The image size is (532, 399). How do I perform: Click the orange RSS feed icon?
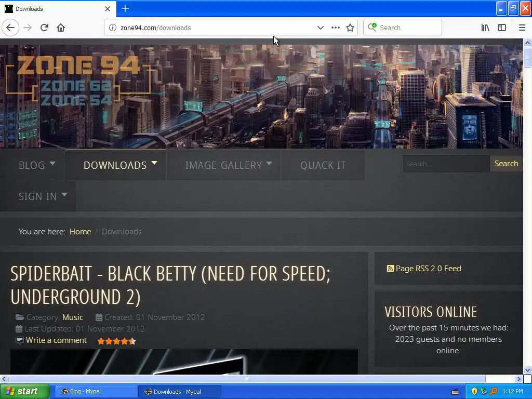click(x=390, y=269)
